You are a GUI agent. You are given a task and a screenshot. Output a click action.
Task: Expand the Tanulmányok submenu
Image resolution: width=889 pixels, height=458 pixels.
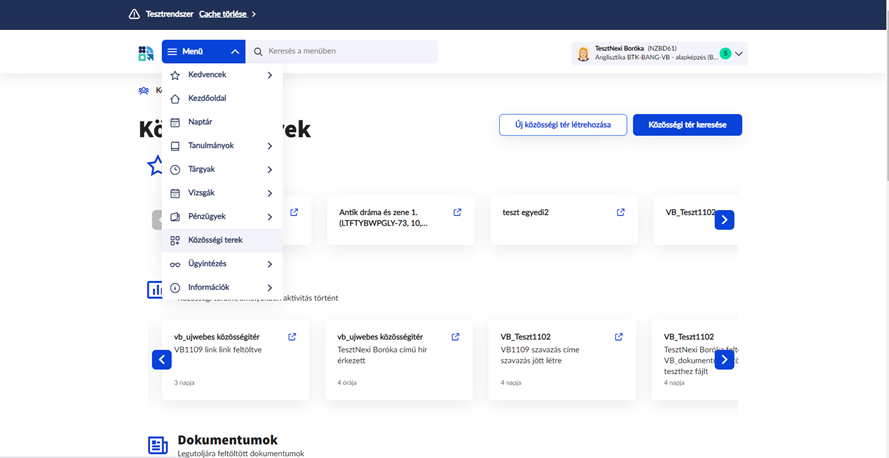(x=269, y=146)
